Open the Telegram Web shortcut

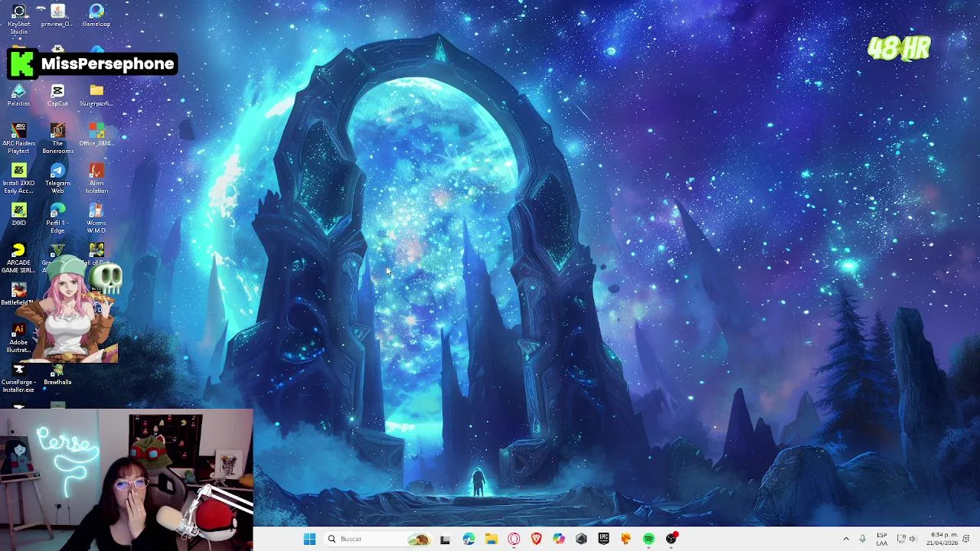pos(57,178)
